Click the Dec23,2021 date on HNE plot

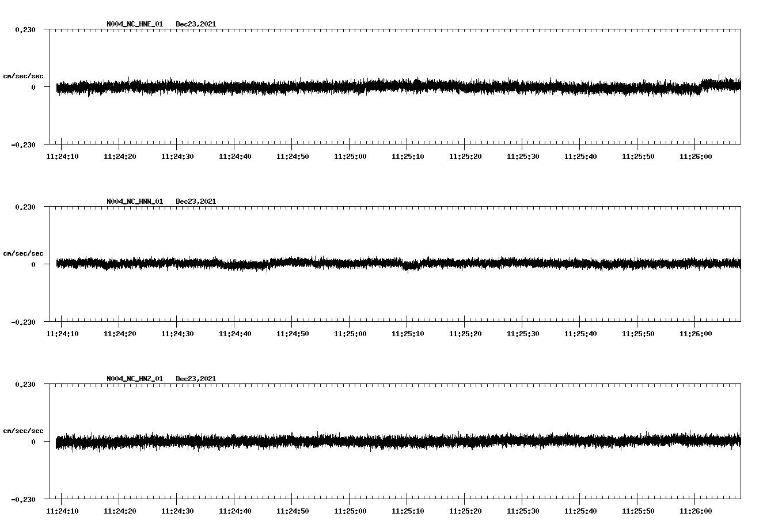point(196,24)
